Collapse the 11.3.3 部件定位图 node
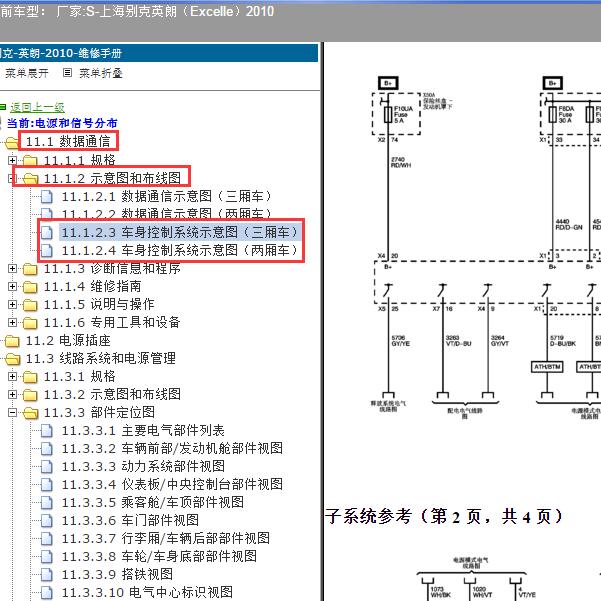The width and height of the screenshot is (601, 601). tap(12, 412)
